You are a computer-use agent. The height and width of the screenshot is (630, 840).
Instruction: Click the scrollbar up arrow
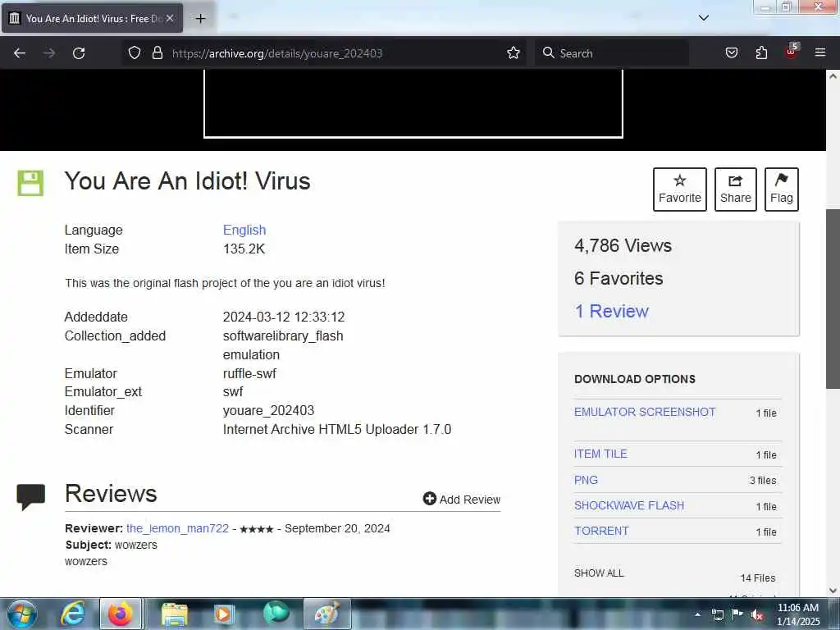coord(833,76)
